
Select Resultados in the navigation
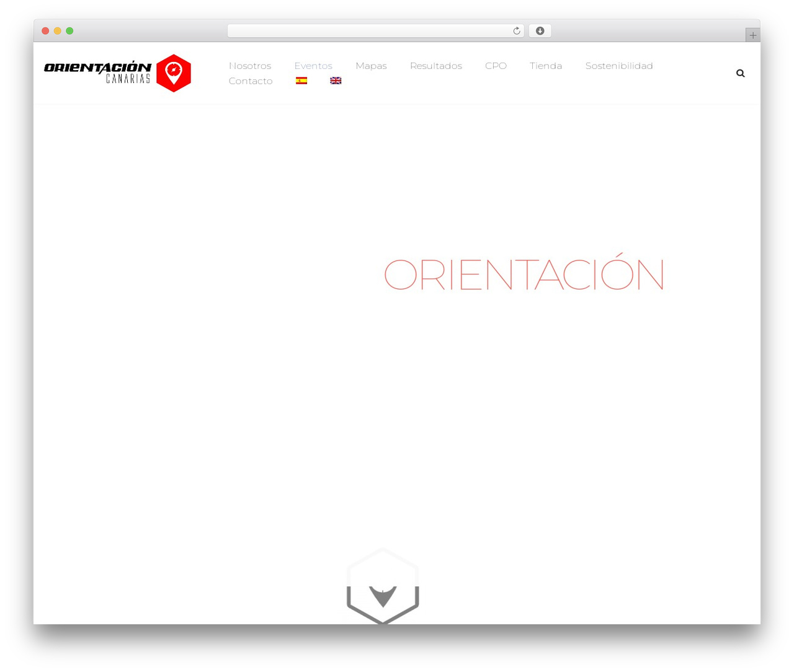click(x=436, y=66)
